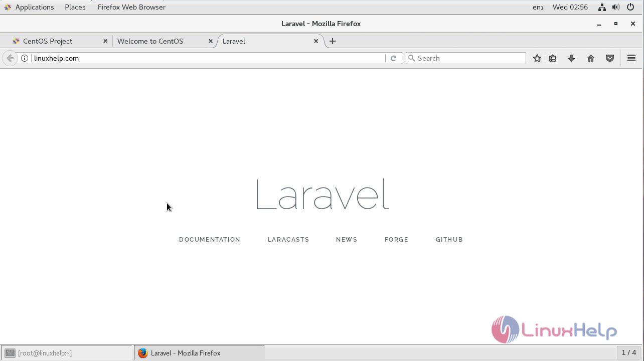Open volume control in top panel
The width and height of the screenshot is (644, 361).
click(616, 7)
